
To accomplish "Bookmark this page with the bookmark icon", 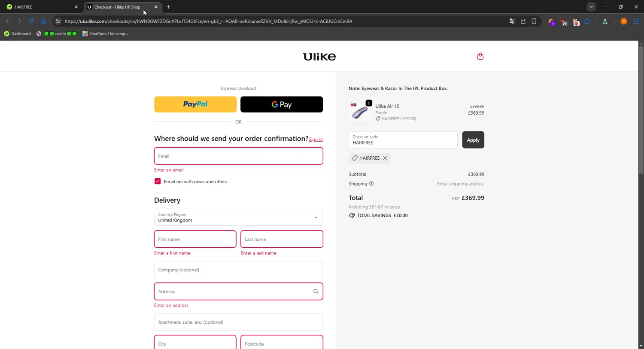I will coord(534,21).
